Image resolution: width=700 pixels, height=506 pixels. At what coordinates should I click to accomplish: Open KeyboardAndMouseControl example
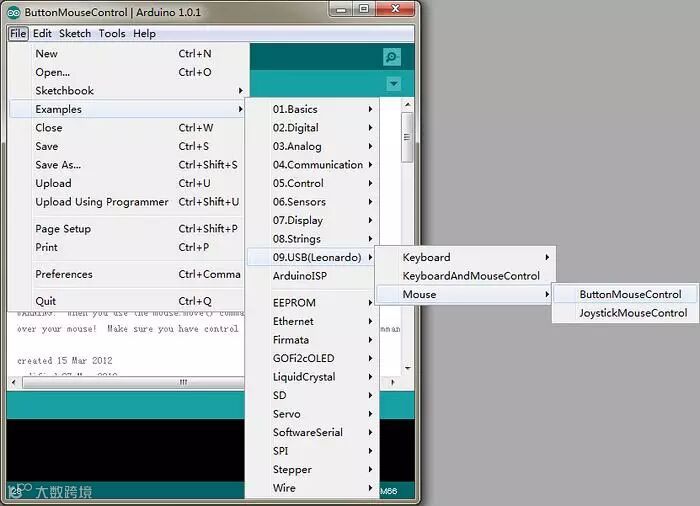click(x=465, y=276)
